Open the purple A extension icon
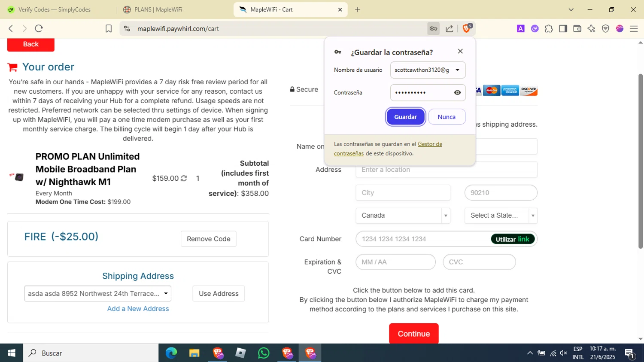 pyautogui.click(x=521, y=28)
